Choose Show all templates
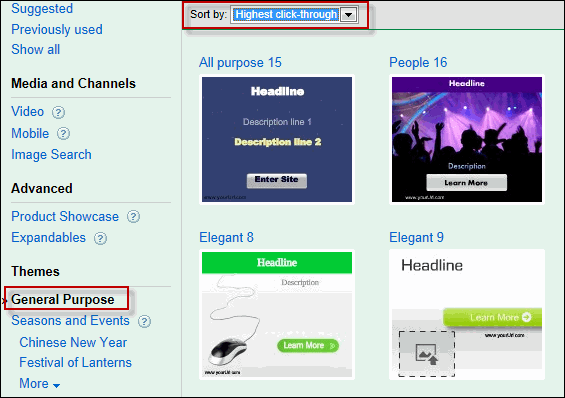This screenshot has width=565, height=398. tap(35, 49)
